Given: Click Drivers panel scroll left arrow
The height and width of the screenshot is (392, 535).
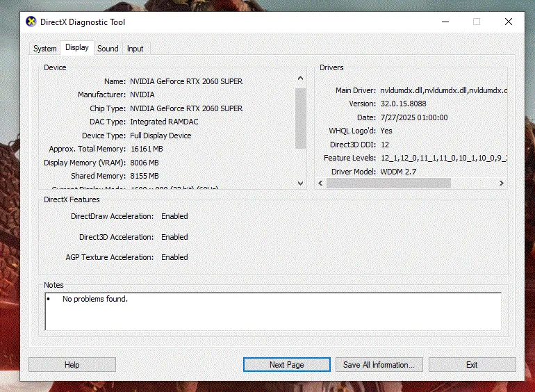Looking at the screenshot, I should coord(320,183).
